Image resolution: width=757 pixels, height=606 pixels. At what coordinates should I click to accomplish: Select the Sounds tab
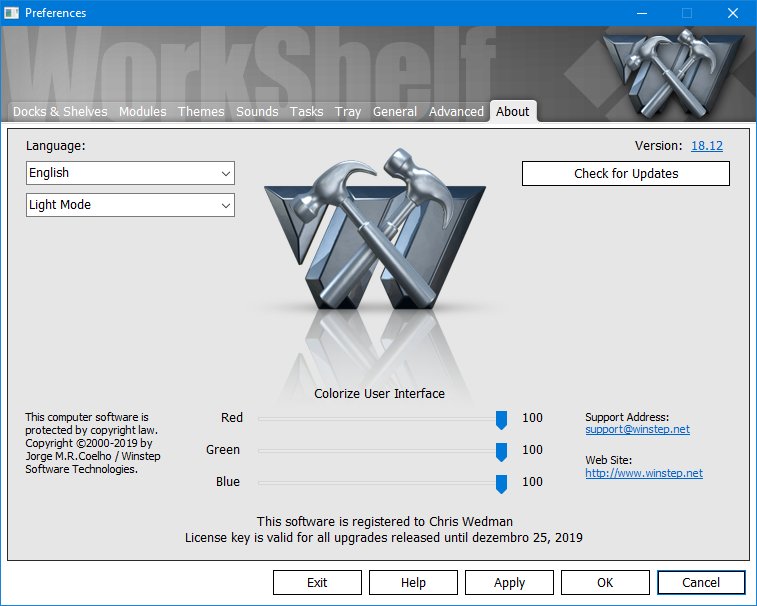(257, 112)
